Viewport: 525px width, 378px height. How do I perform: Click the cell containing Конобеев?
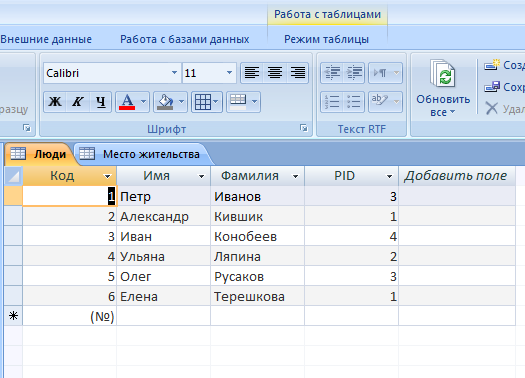coord(257,236)
